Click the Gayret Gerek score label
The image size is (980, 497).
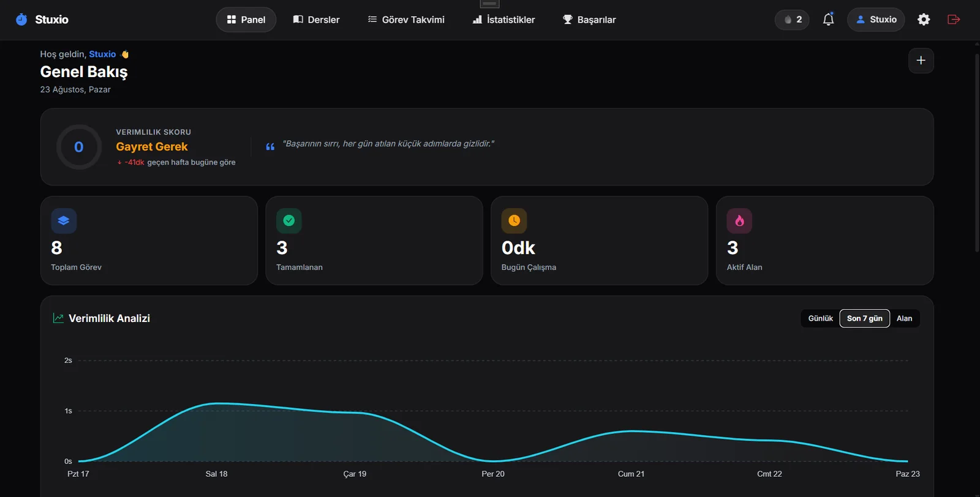click(x=152, y=147)
